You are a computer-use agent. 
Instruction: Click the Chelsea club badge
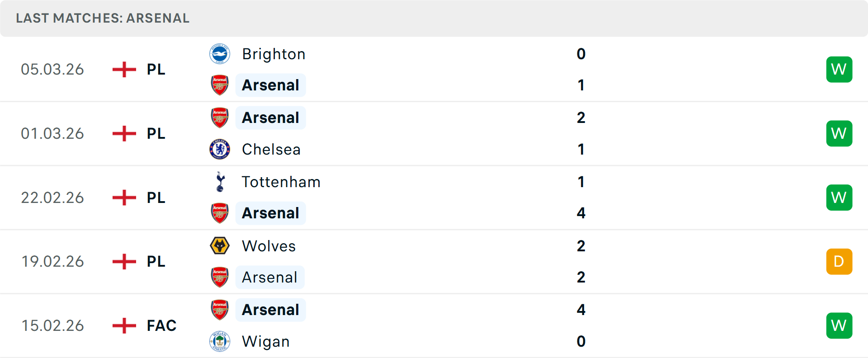click(x=220, y=149)
